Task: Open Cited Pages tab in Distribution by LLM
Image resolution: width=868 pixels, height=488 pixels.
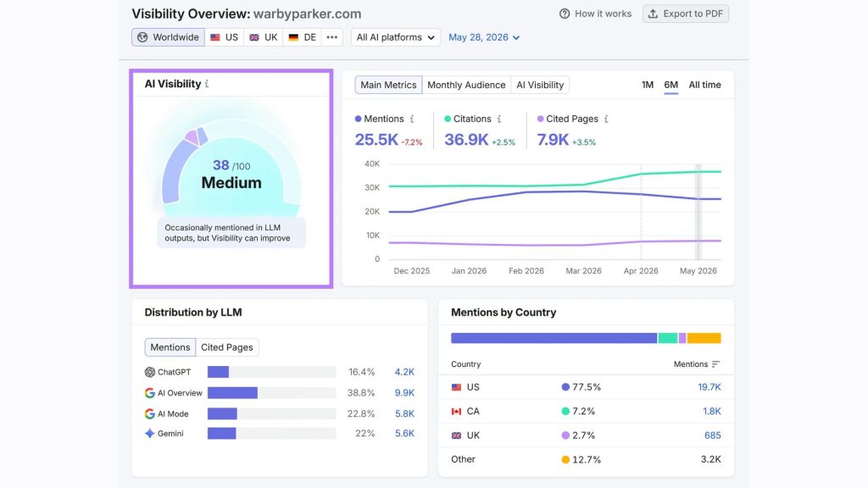Action: click(227, 347)
